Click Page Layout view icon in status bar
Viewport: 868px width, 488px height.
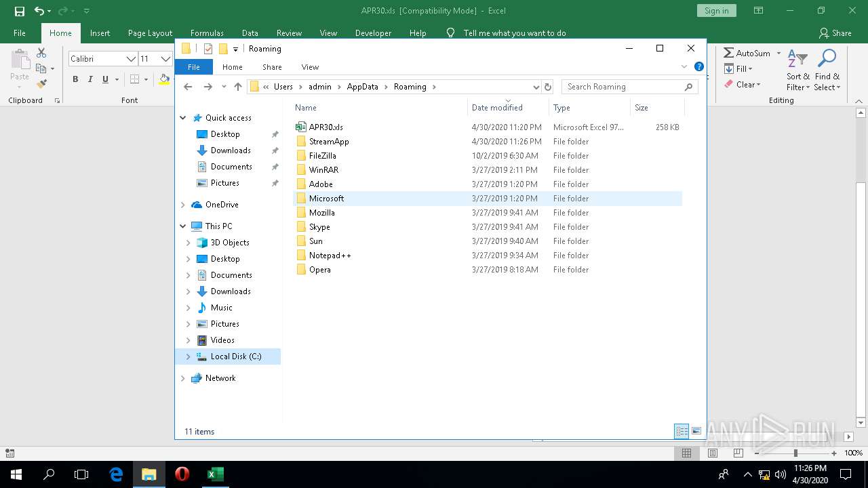point(712,453)
